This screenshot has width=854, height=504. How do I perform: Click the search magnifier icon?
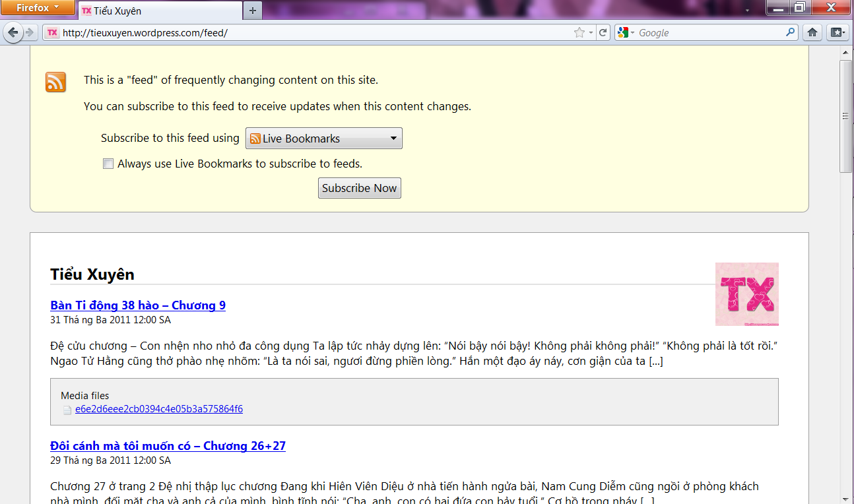(790, 32)
